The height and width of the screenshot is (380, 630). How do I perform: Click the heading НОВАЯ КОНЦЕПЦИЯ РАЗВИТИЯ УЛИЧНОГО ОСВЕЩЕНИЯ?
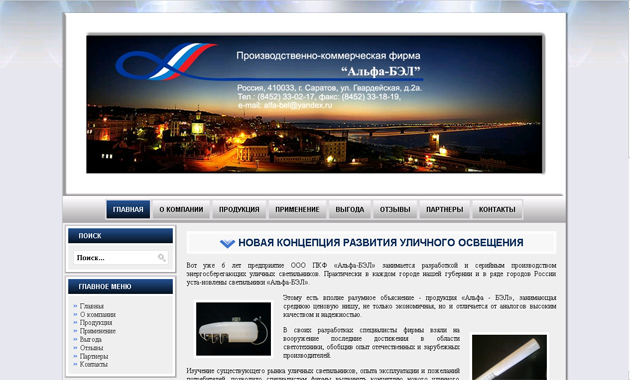click(x=380, y=243)
